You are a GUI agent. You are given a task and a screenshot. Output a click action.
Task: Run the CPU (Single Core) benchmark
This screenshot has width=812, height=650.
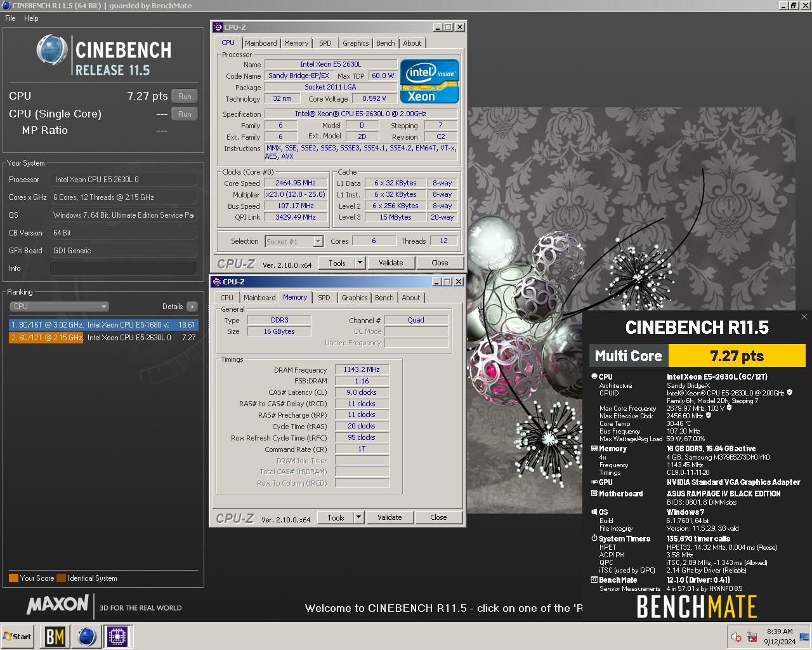[x=185, y=114]
